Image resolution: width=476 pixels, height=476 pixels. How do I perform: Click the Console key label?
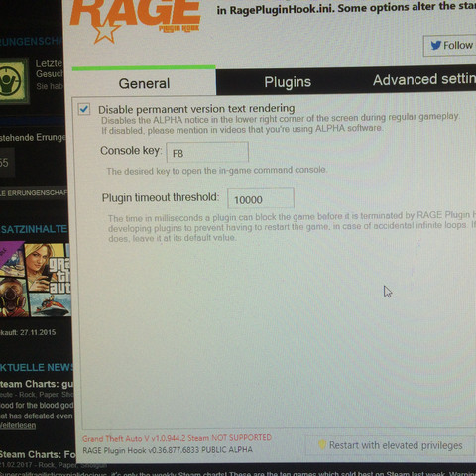[x=131, y=151]
